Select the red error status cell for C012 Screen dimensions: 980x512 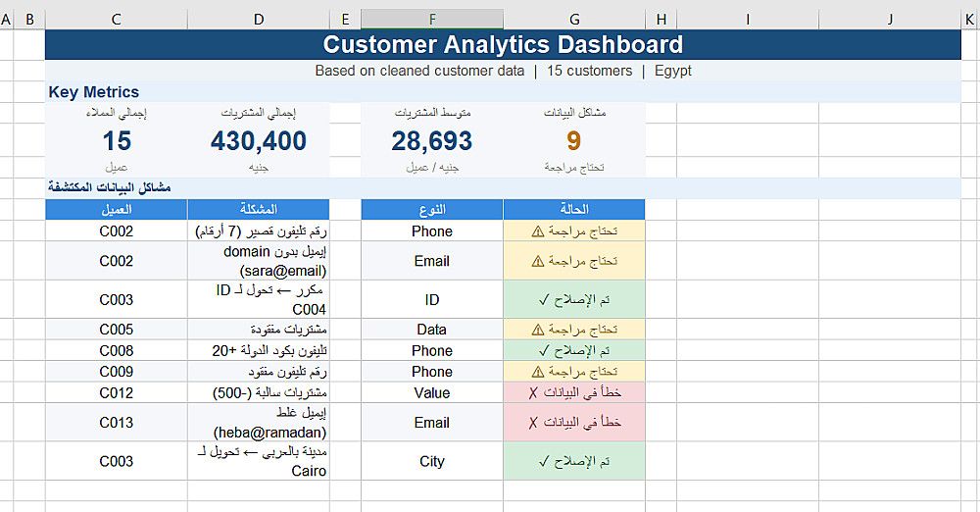(x=574, y=392)
